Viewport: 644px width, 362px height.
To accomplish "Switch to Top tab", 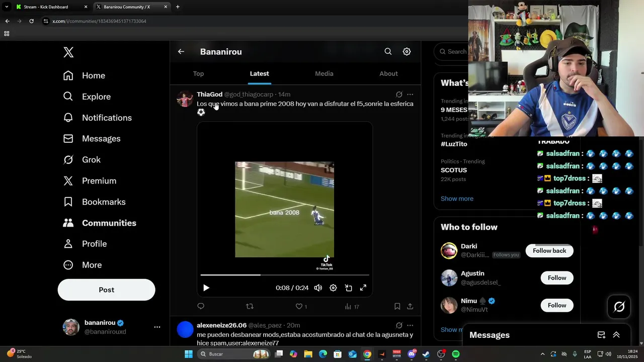I will point(198,73).
